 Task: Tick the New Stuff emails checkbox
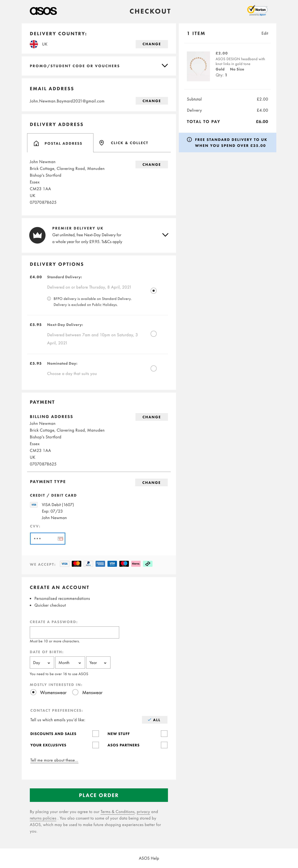pyautogui.click(x=164, y=733)
